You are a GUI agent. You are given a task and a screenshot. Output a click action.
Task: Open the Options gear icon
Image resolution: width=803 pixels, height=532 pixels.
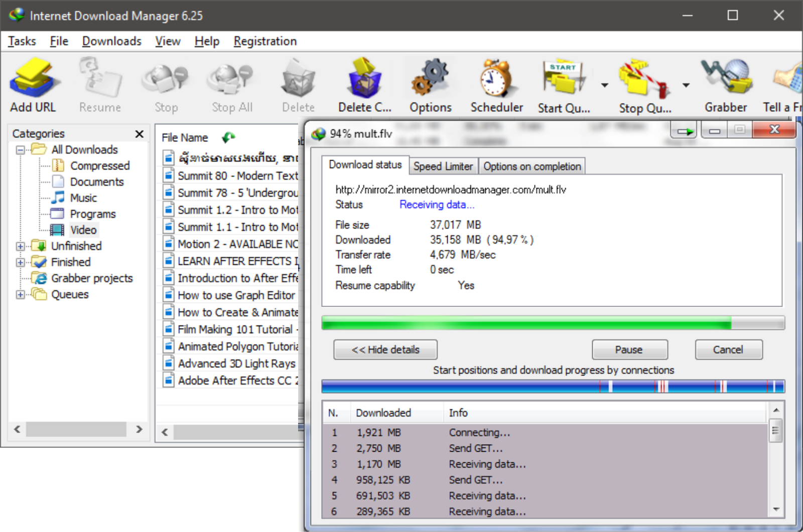(430, 78)
